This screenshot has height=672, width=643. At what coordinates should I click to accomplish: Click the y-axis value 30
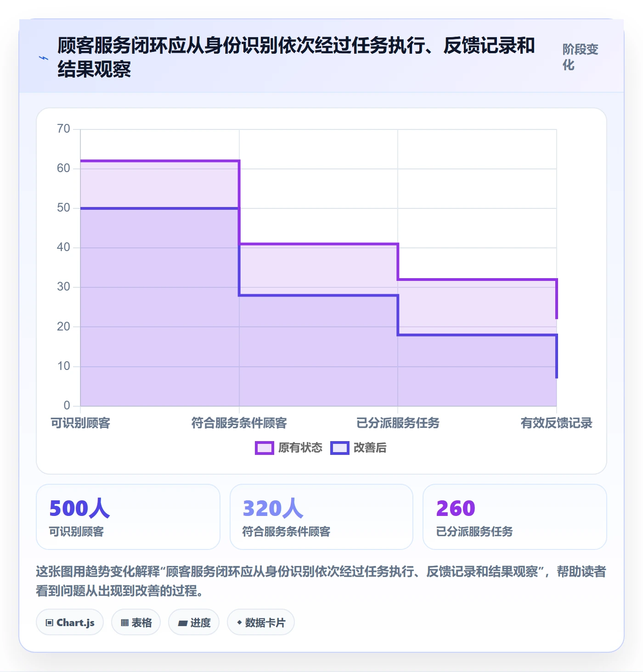pyautogui.click(x=63, y=287)
